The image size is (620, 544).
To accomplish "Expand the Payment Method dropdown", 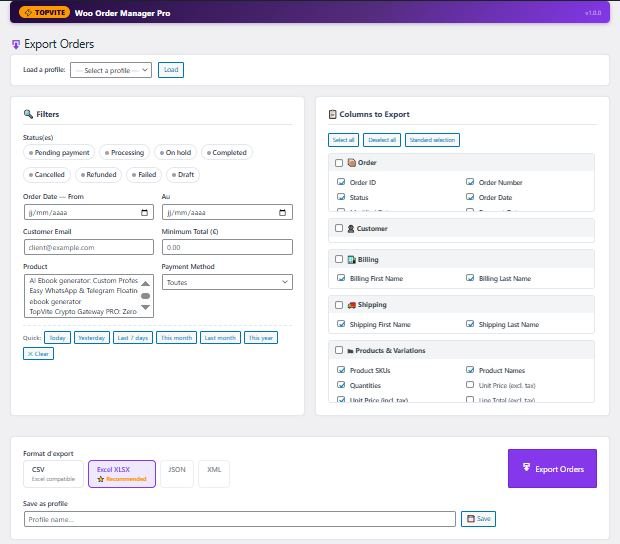I will coord(227,283).
